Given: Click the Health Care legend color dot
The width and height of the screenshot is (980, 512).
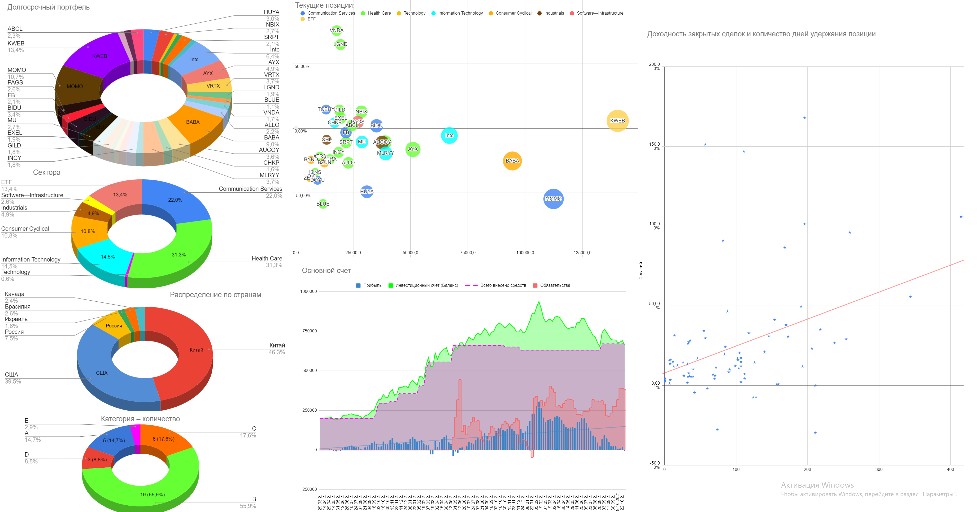Looking at the screenshot, I should point(363,13).
